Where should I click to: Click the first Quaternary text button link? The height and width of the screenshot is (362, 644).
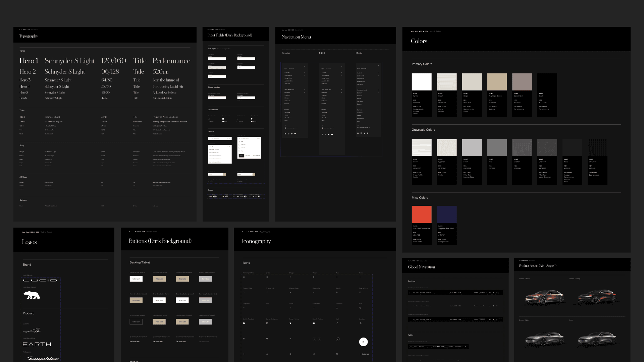coord(135,342)
